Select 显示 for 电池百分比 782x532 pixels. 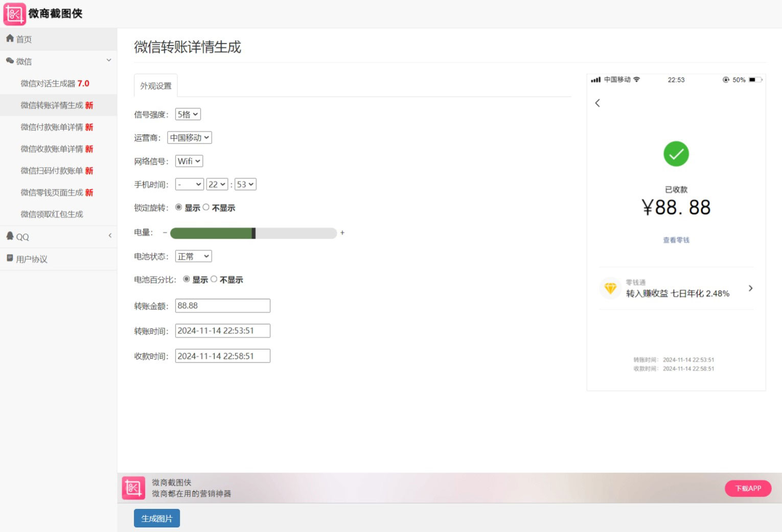click(187, 279)
